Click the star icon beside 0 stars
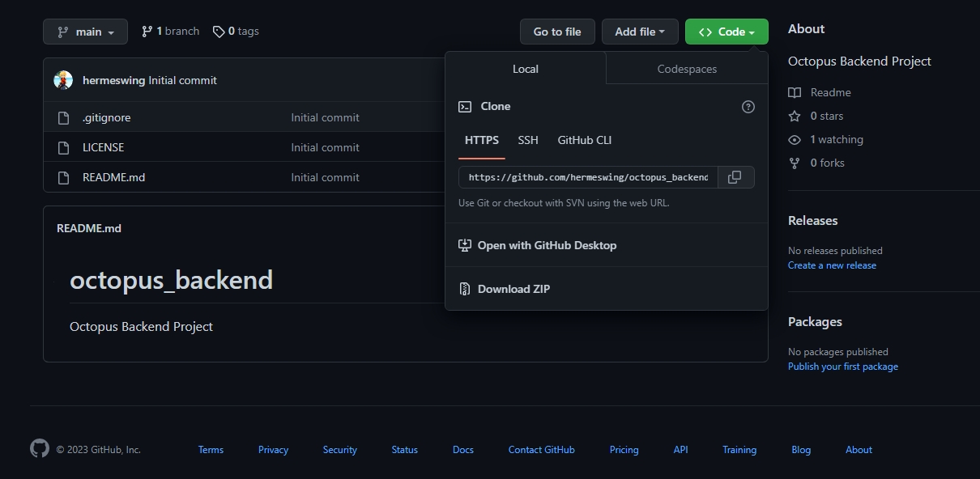Viewport: 980px width, 479px height. pyautogui.click(x=795, y=117)
